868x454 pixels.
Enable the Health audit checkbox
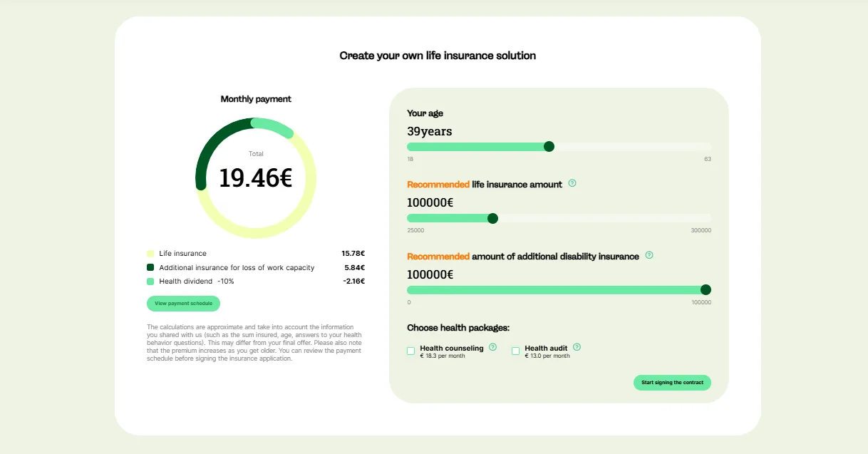pyautogui.click(x=516, y=351)
